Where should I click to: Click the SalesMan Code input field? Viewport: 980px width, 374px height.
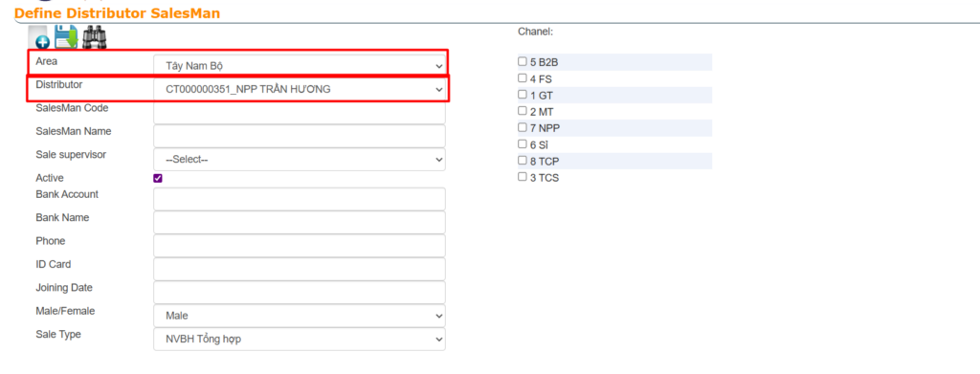click(x=300, y=112)
